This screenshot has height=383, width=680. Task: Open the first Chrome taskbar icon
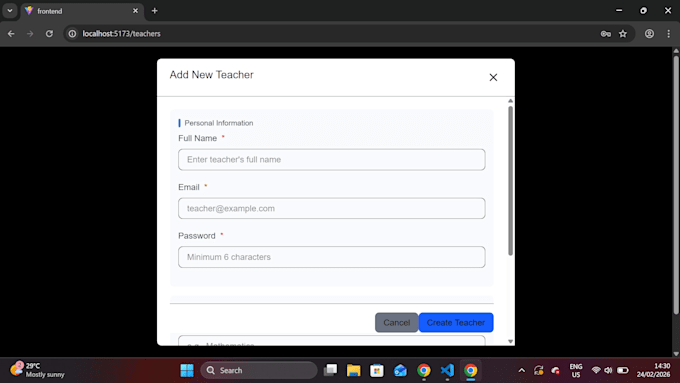tap(424, 370)
